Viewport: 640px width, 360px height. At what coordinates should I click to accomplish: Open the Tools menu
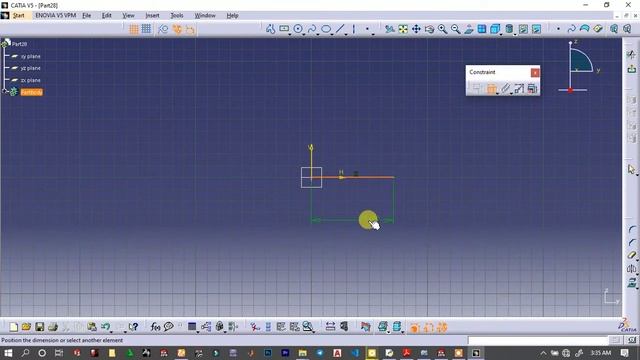click(177, 16)
